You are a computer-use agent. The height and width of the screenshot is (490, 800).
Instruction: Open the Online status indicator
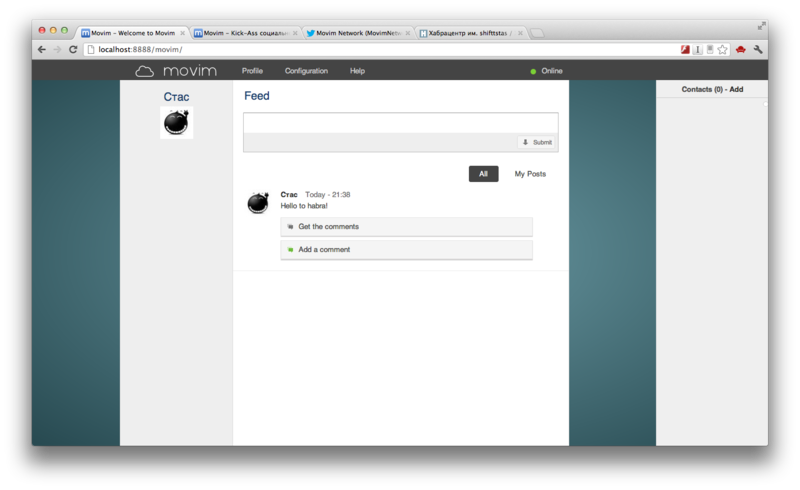coord(546,71)
